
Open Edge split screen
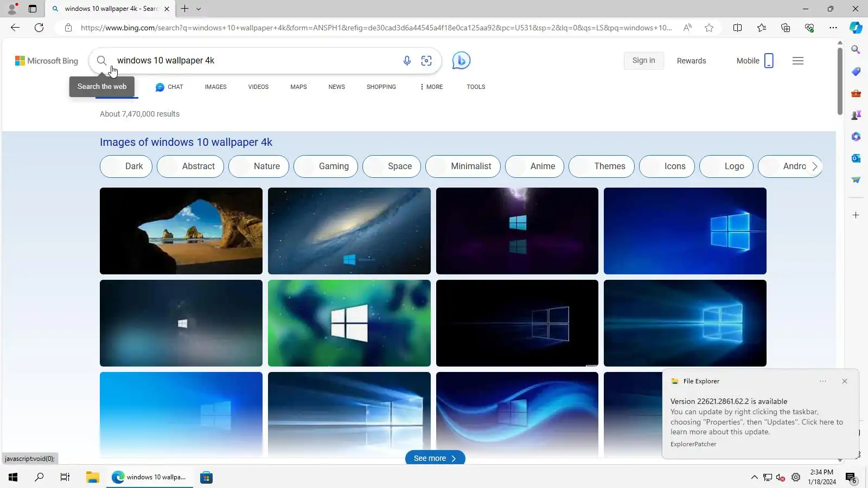(737, 28)
